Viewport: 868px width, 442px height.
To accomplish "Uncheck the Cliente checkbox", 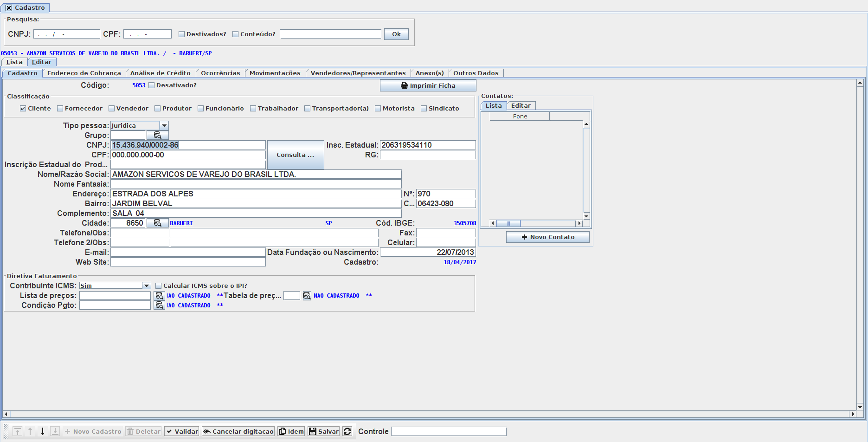I will click(x=23, y=109).
